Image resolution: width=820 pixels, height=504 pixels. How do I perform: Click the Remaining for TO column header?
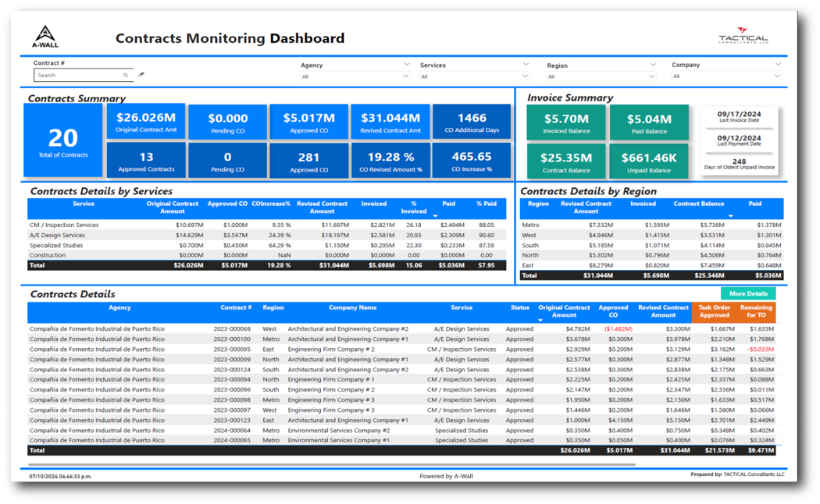756,311
